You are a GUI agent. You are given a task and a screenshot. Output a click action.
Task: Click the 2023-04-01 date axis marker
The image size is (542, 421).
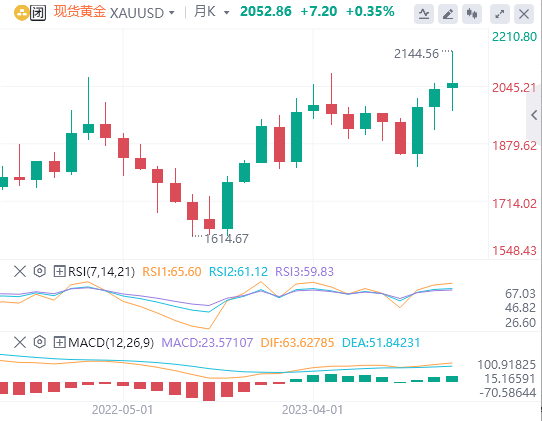[313, 410]
